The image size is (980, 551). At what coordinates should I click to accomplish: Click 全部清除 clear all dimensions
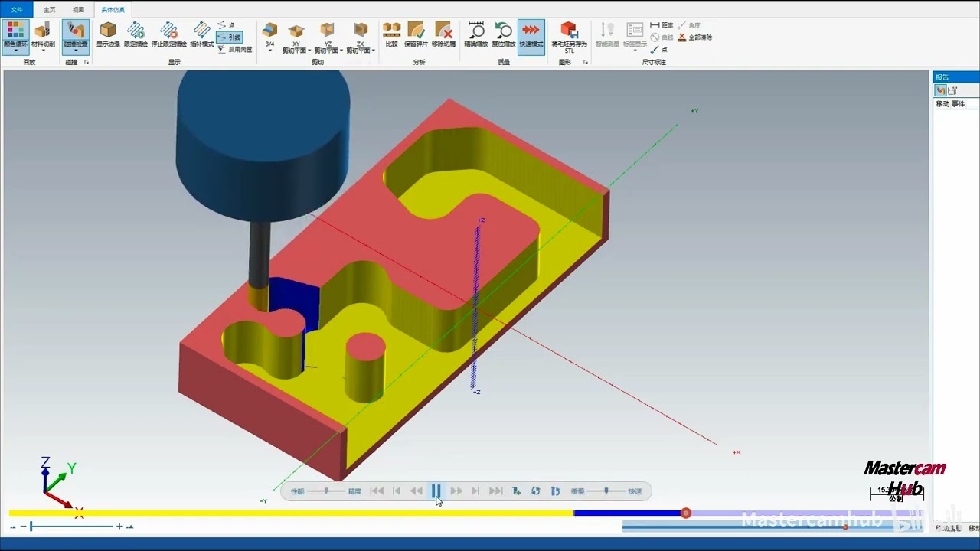click(x=695, y=37)
